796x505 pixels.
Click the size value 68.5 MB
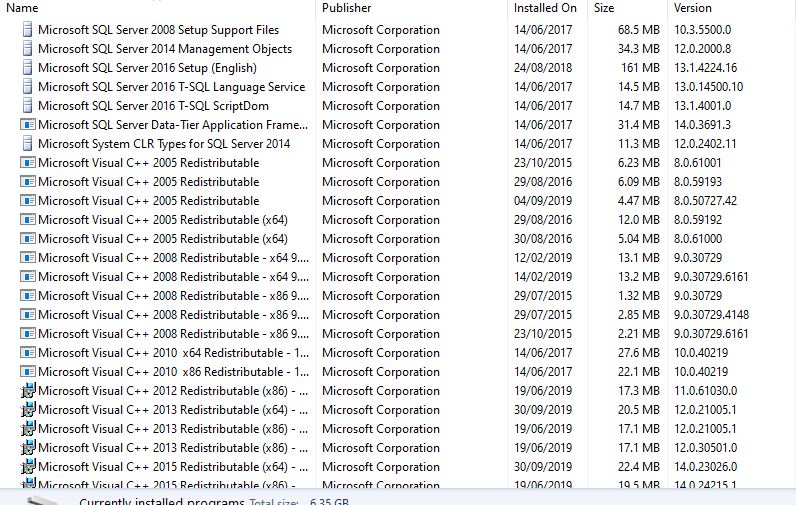[639, 30]
